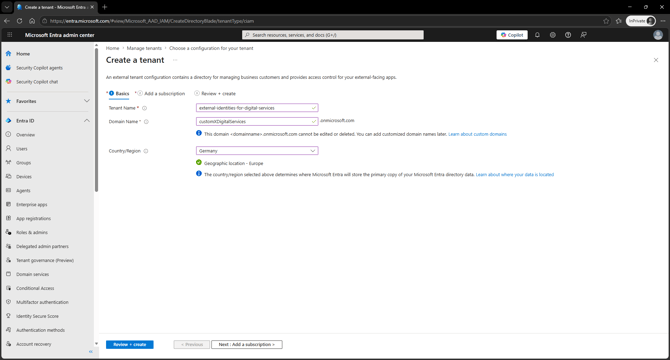Screen dimensions: 670x360
Task: Open the Enterprise apps icon
Action: tap(8, 204)
